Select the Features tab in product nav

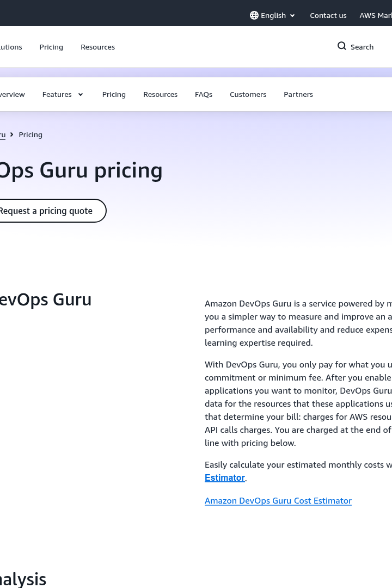pyautogui.click(x=57, y=95)
